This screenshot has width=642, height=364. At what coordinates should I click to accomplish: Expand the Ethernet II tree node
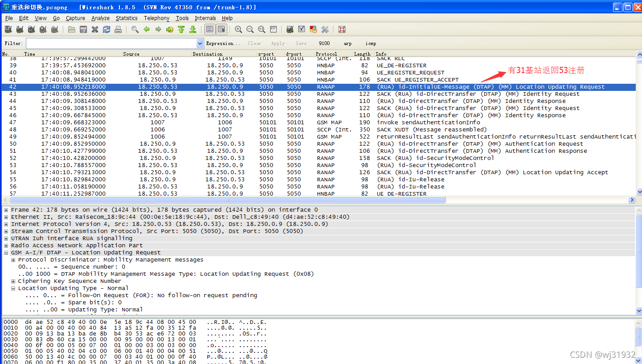tap(6, 217)
